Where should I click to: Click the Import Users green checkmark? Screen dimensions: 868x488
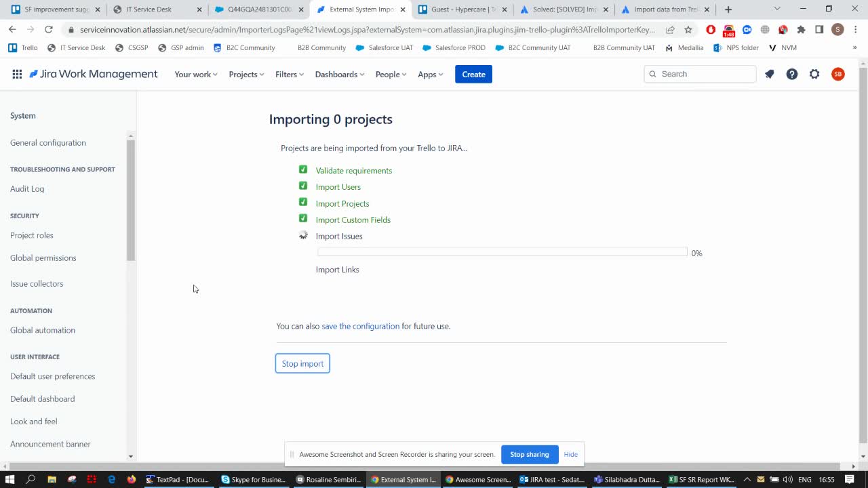pyautogui.click(x=303, y=186)
